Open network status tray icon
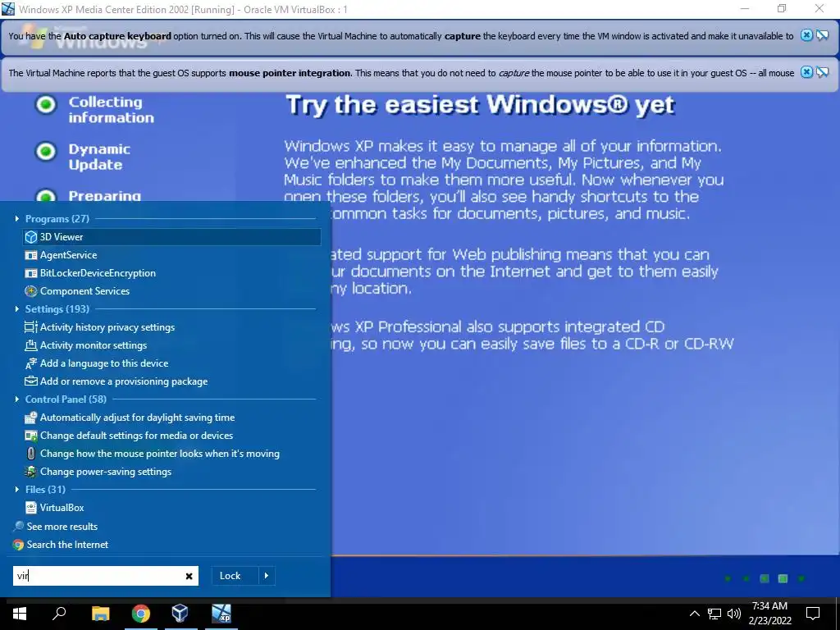The height and width of the screenshot is (630, 840). [714, 614]
